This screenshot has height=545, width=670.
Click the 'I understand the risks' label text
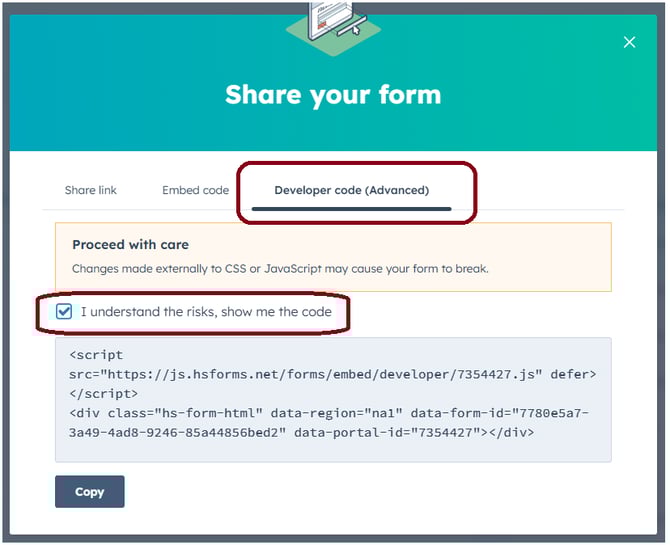click(205, 312)
